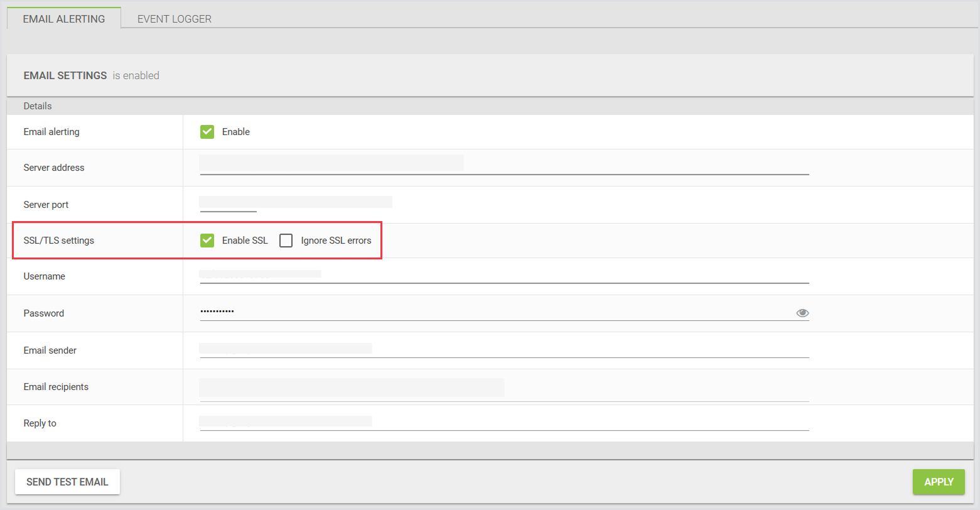This screenshot has height=510, width=980.
Task: Click the 'is enabled' status text
Action: click(136, 75)
